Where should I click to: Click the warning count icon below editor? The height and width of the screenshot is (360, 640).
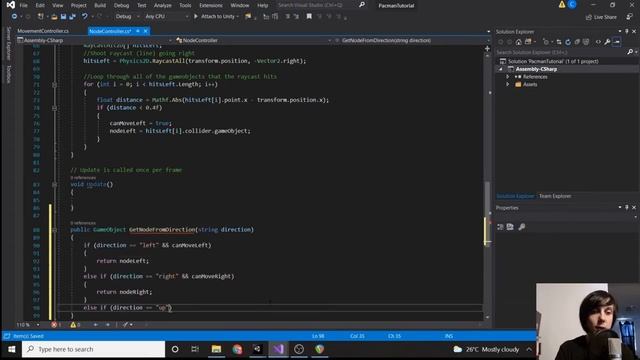point(73,325)
